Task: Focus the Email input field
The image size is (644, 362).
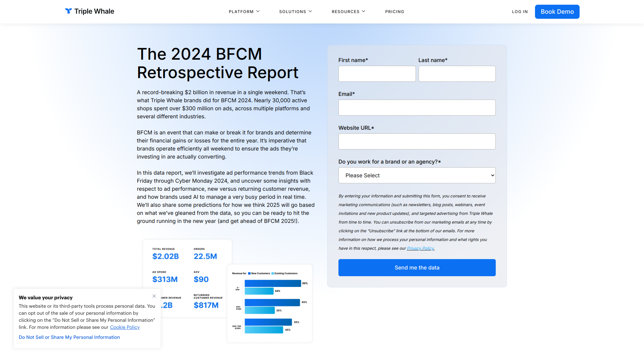Action: [x=417, y=108]
